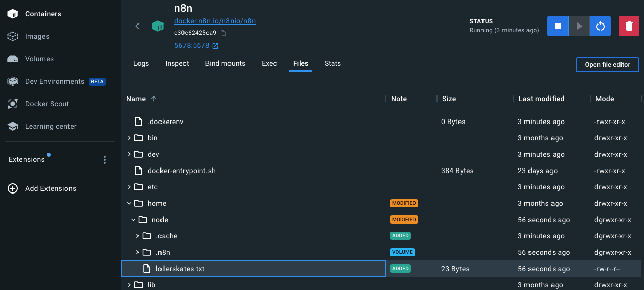Open the Extensions three-dot menu

click(x=105, y=160)
